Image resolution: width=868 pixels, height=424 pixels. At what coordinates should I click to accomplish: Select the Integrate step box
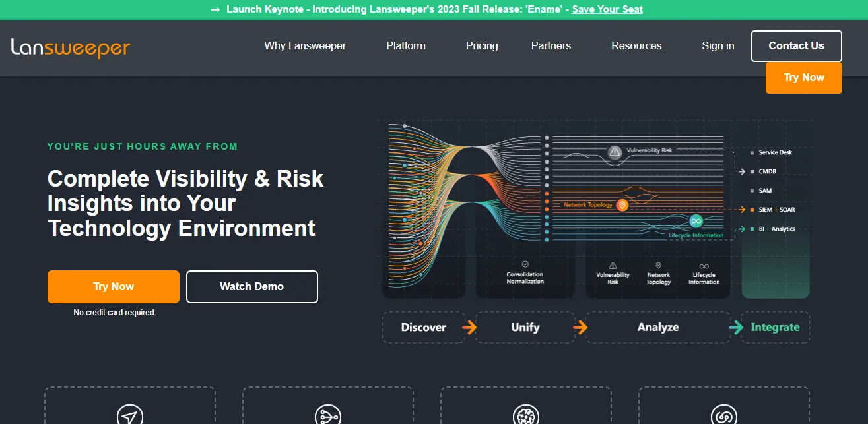(776, 327)
